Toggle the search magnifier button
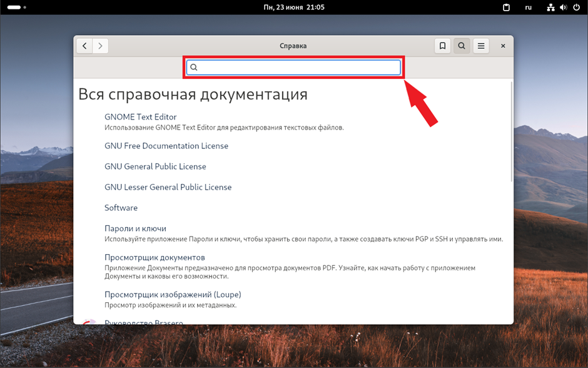This screenshot has height=368, width=588. pos(462,46)
